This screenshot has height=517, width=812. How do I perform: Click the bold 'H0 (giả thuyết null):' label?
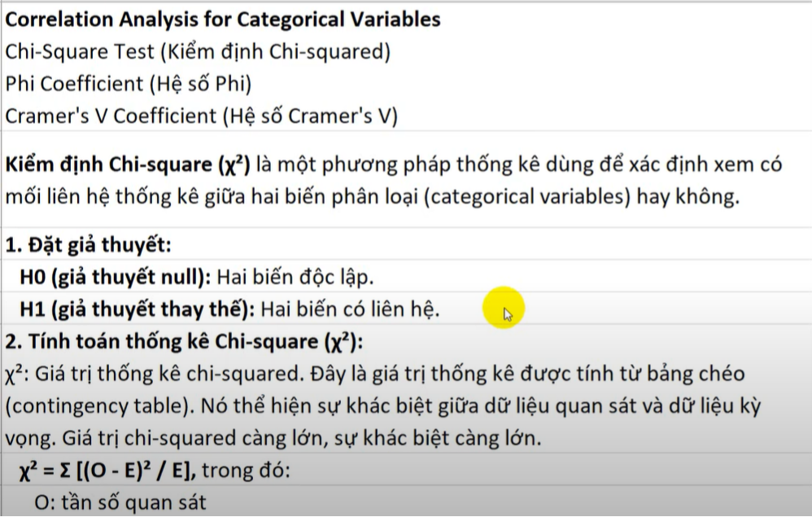[116, 276]
